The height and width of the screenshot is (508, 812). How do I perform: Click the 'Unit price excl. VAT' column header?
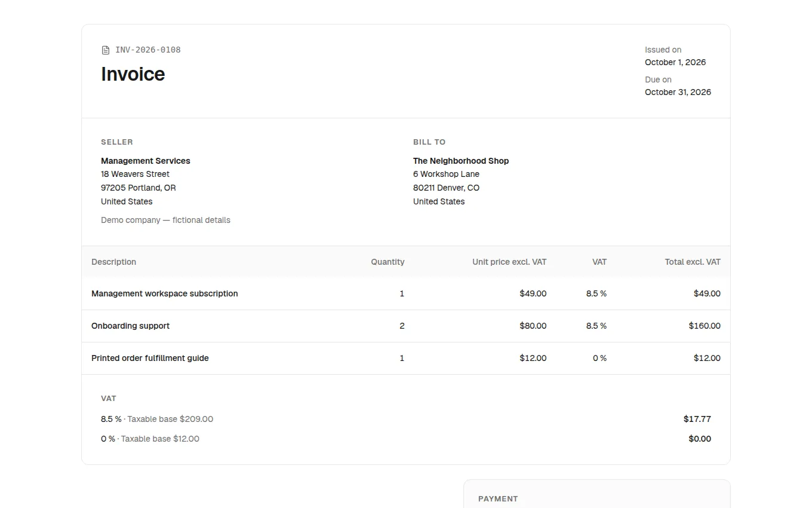click(x=509, y=262)
